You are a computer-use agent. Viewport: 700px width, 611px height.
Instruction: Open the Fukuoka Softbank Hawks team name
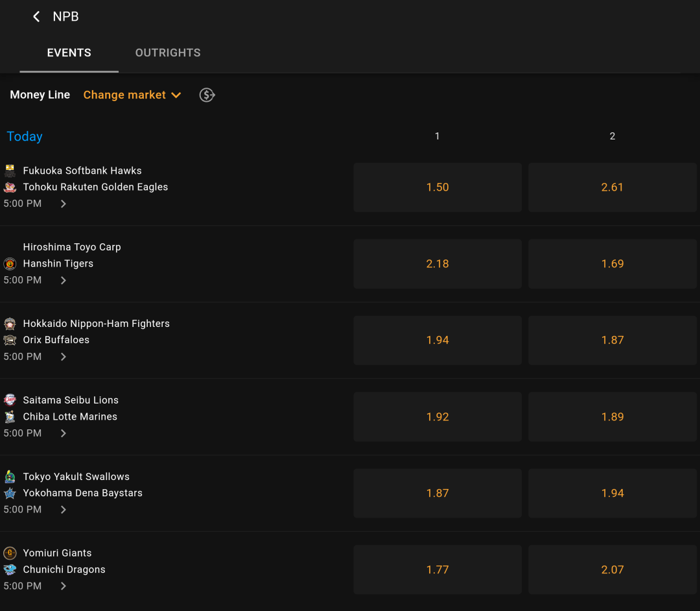tap(82, 171)
